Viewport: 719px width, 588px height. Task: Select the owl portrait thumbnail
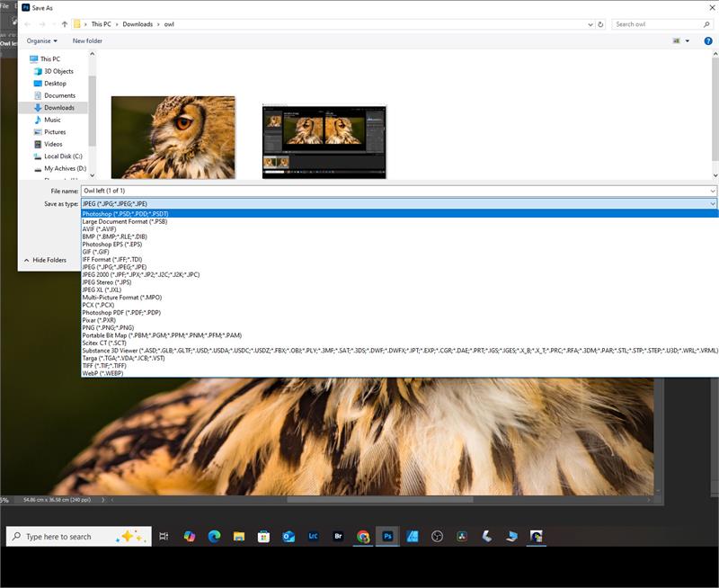pos(173,138)
